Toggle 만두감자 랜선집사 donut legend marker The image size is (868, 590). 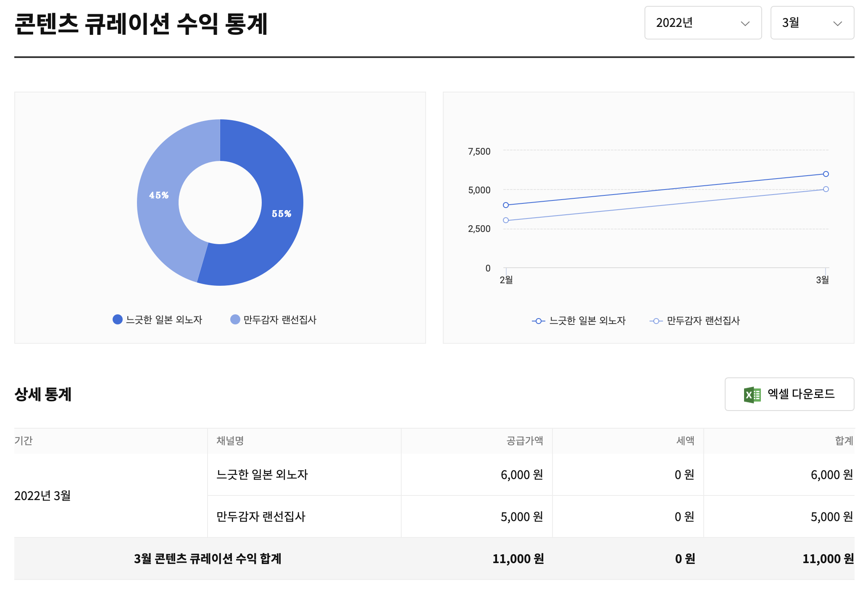235,319
